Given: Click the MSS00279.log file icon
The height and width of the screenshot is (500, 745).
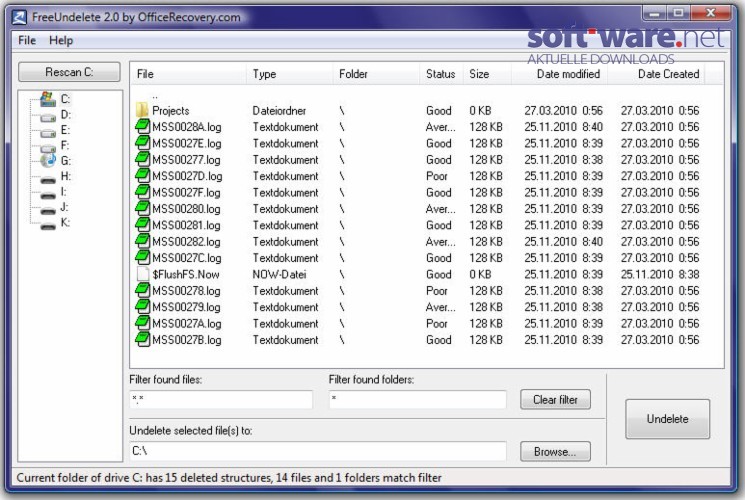Looking at the screenshot, I should [142, 307].
